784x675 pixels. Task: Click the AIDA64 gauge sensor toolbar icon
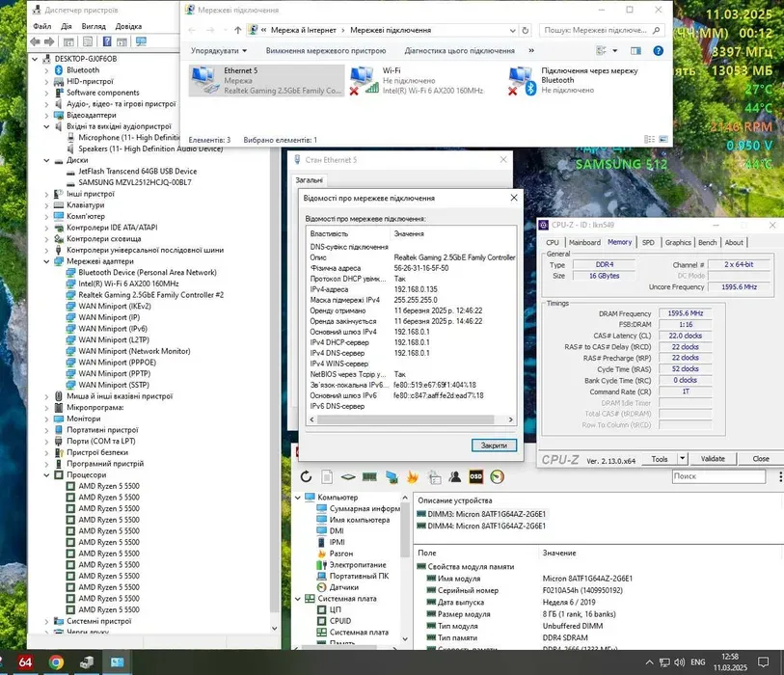tap(497, 477)
